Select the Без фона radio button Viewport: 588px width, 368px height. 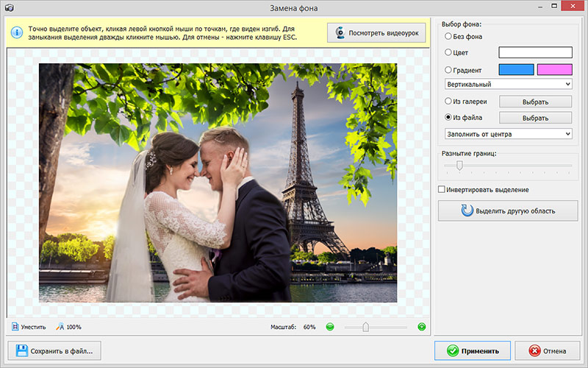448,36
